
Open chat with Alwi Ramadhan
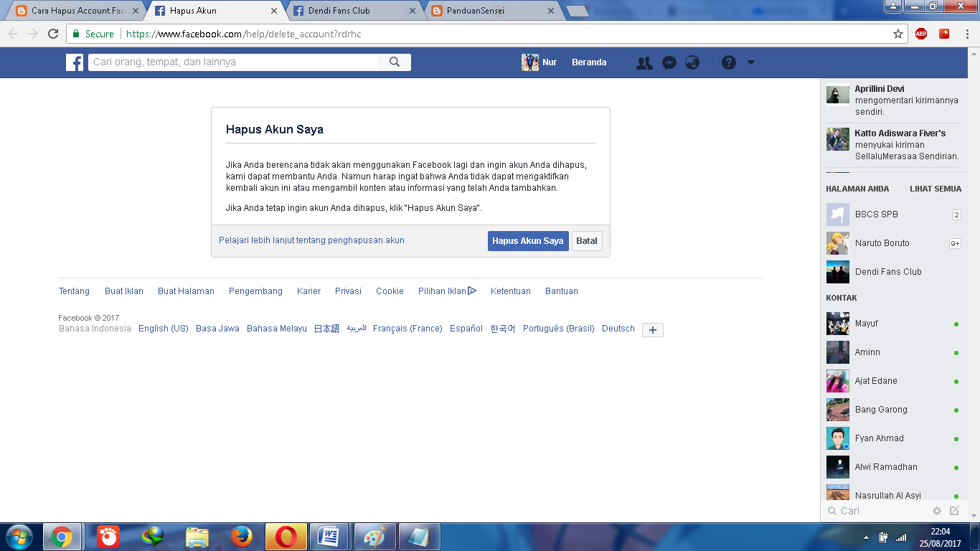click(894, 467)
